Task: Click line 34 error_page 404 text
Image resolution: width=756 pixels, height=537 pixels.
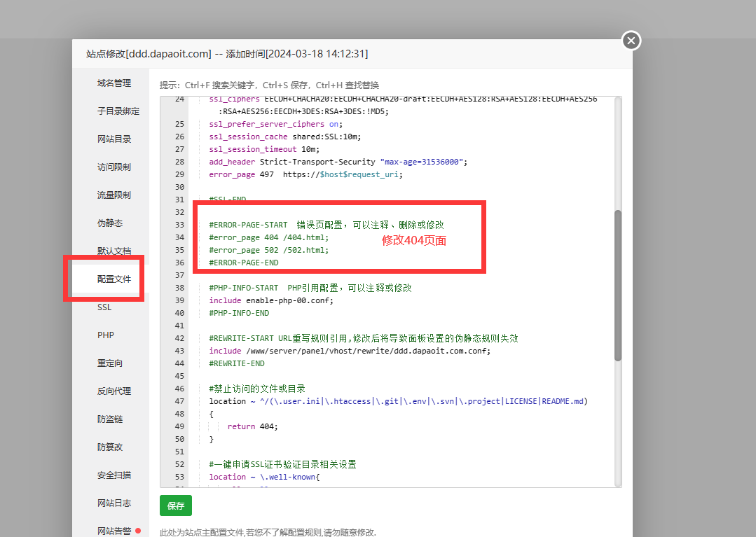Action: [x=268, y=237]
